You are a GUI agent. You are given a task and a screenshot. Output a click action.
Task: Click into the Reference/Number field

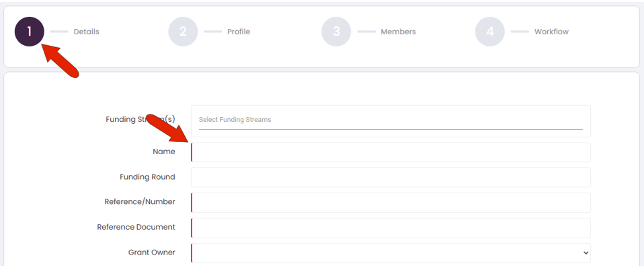coord(391,203)
